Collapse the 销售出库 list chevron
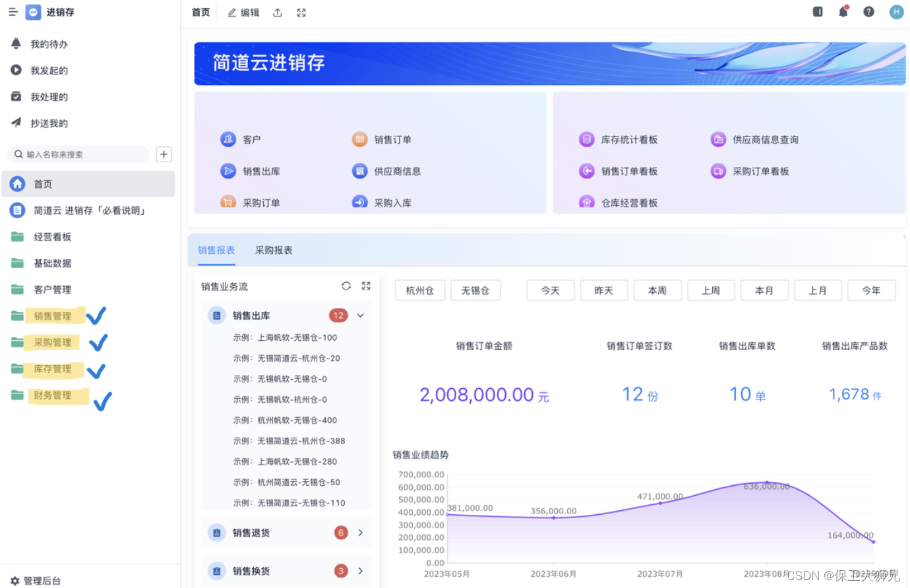The height and width of the screenshot is (588, 910). click(361, 315)
